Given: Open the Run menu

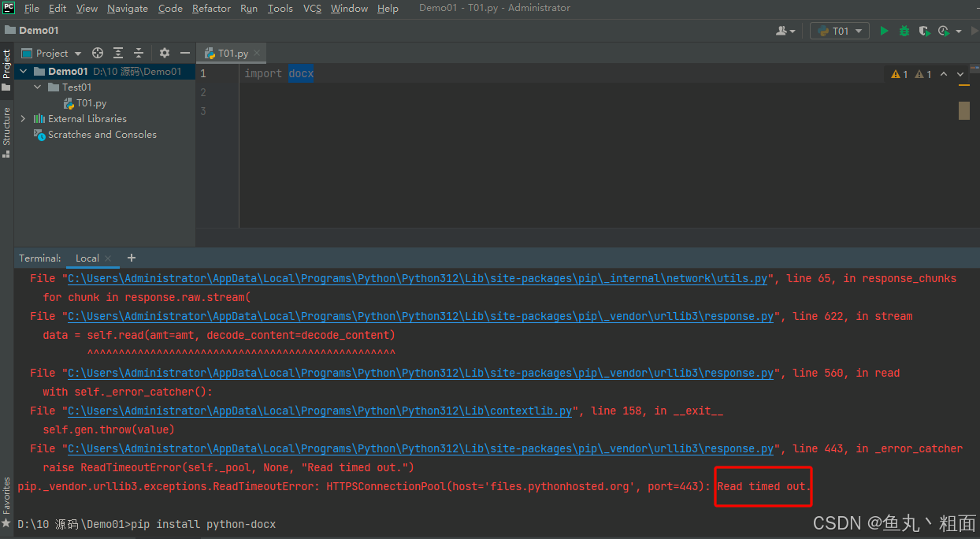Looking at the screenshot, I should pyautogui.click(x=249, y=8).
